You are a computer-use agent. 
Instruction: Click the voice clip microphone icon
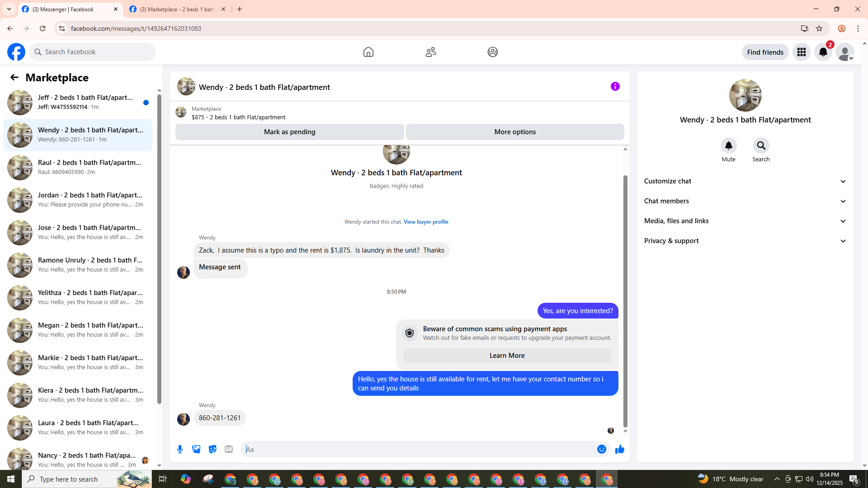coord(180,449)
